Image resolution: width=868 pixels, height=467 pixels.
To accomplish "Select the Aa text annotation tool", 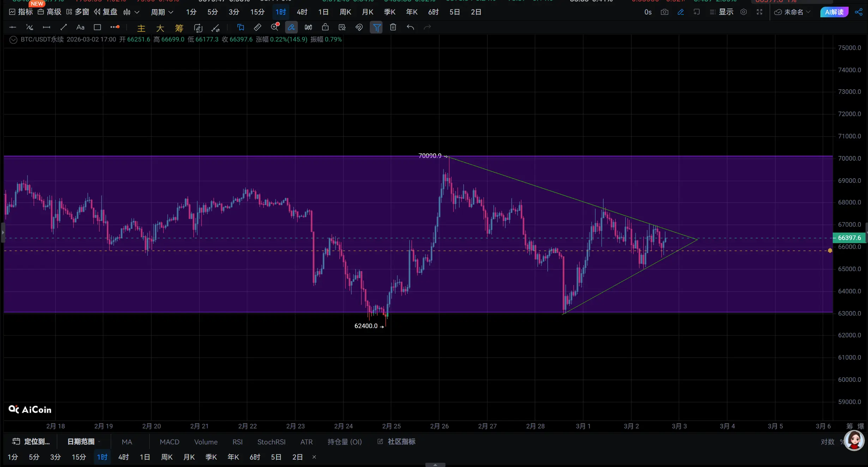I will (80, 27).
